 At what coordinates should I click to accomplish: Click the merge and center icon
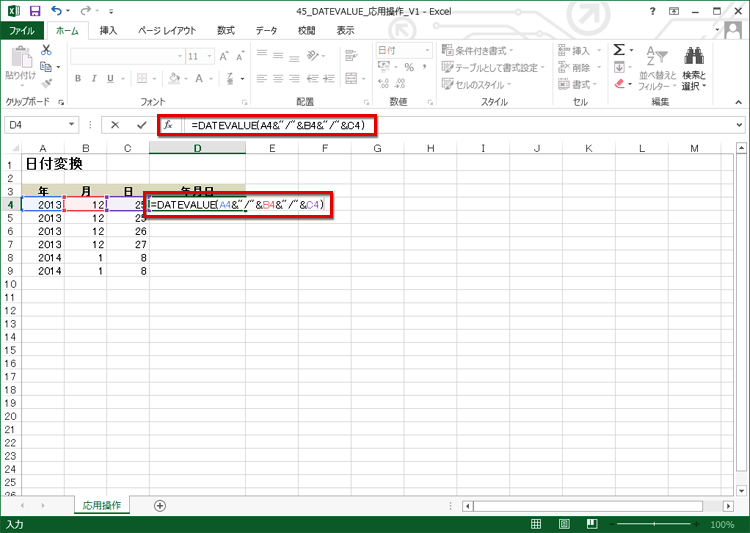pyautogui.click(x=351, y=78)
